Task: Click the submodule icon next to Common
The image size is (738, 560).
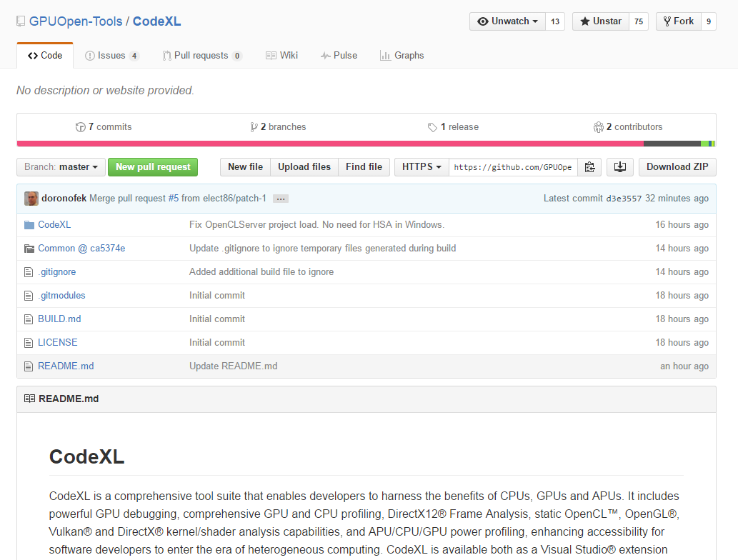Action: coord(28,248)
